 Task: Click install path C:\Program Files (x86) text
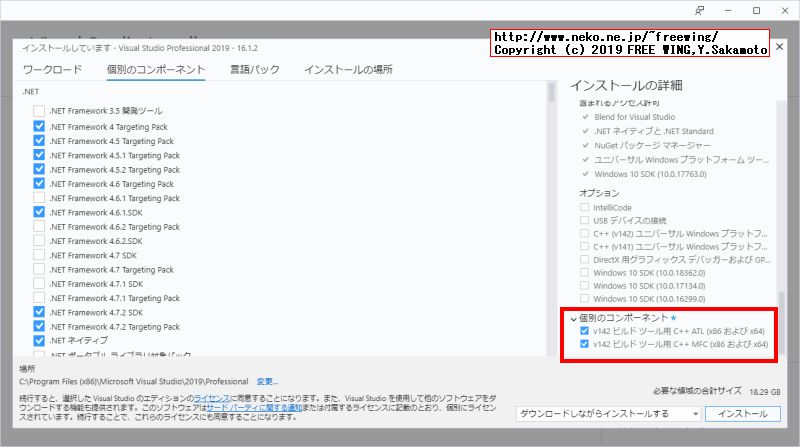[x=134, y=381]
